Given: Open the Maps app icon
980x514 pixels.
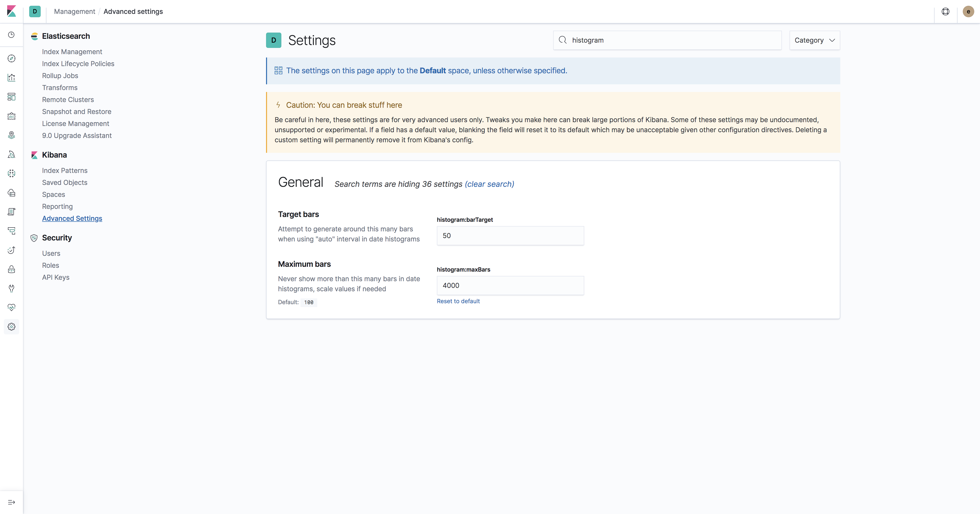Looking at the screenshot, I should [x=11, y=135].
